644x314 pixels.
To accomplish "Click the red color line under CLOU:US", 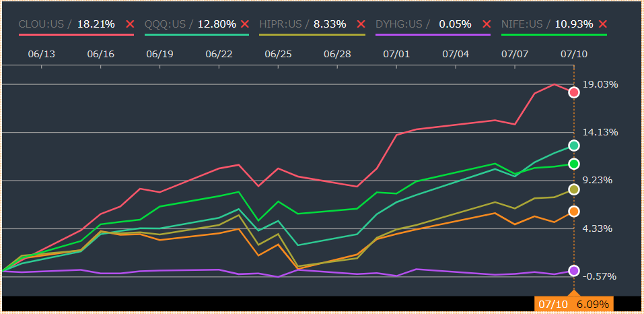I will pyautogui.click(x=76, y=35).
